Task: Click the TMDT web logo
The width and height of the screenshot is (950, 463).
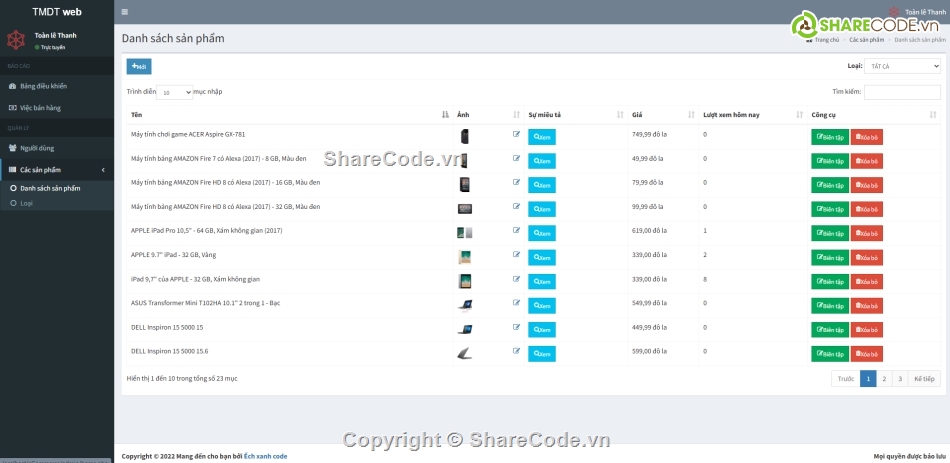Action: click(57, 12)
